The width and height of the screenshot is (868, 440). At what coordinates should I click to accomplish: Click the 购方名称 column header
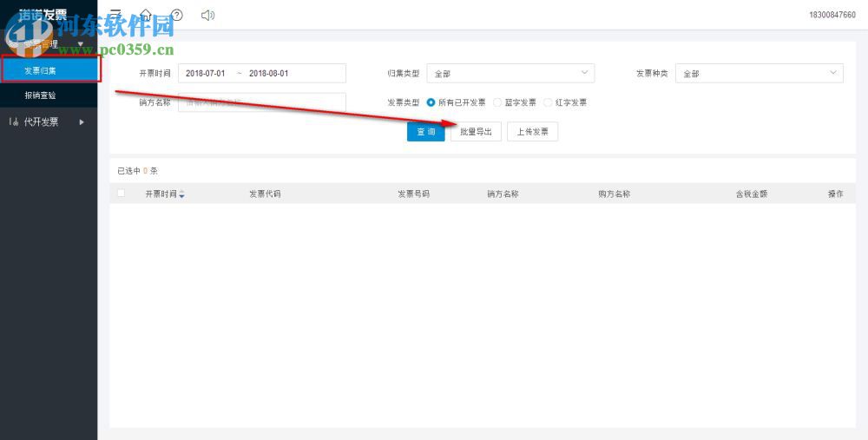pos(614,194)
